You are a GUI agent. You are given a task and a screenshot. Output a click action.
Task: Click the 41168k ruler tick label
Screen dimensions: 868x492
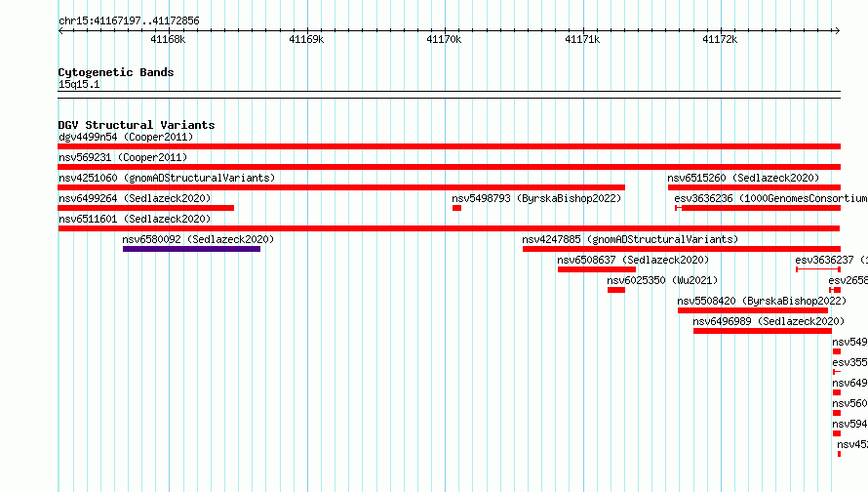point(168,39)
